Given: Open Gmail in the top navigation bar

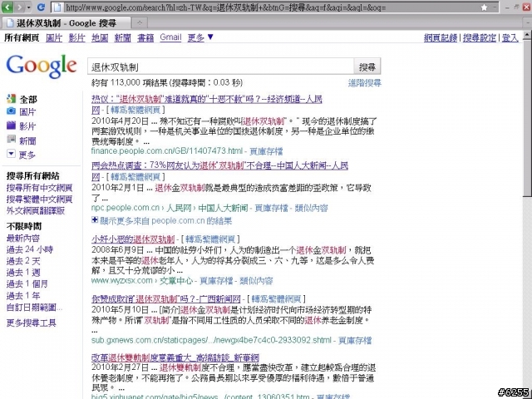Looking at the screenshot, I should coord(170,37).
